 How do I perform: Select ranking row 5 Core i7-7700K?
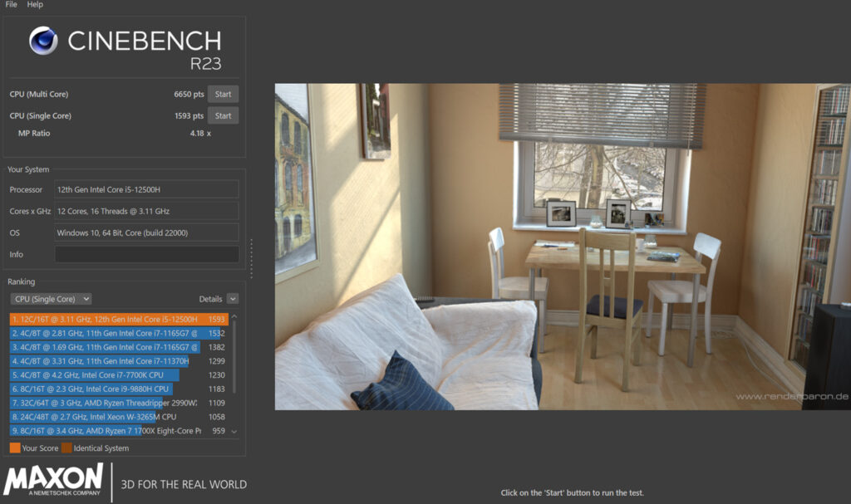(119, 374)
